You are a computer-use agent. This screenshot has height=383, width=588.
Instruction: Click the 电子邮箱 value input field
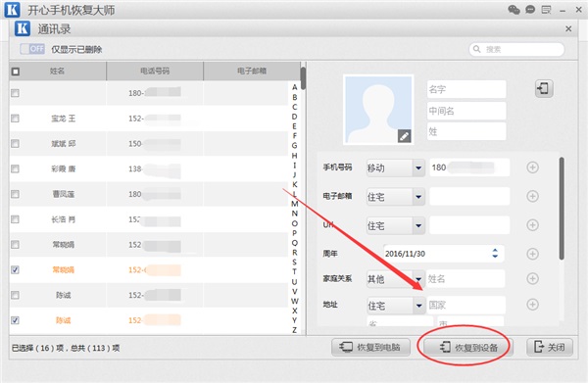(469, 196)
